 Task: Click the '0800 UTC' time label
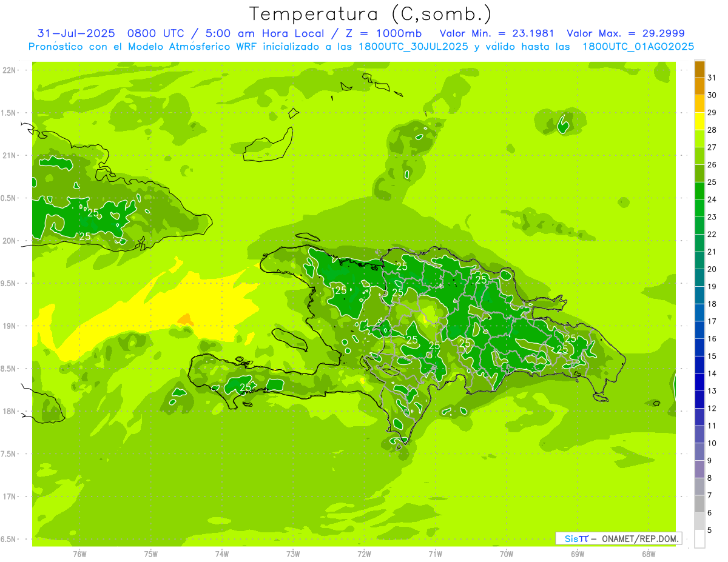tap(154, 33)
